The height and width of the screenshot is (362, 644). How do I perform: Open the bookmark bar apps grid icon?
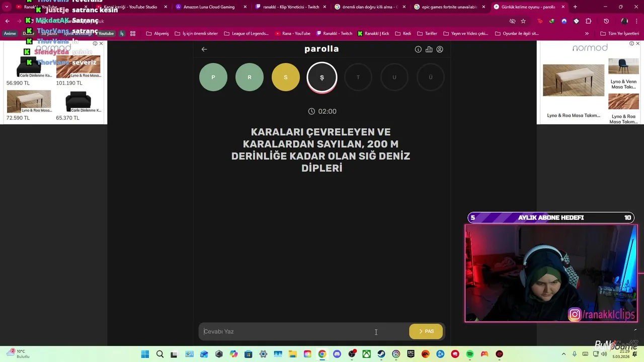pos(133,34)
